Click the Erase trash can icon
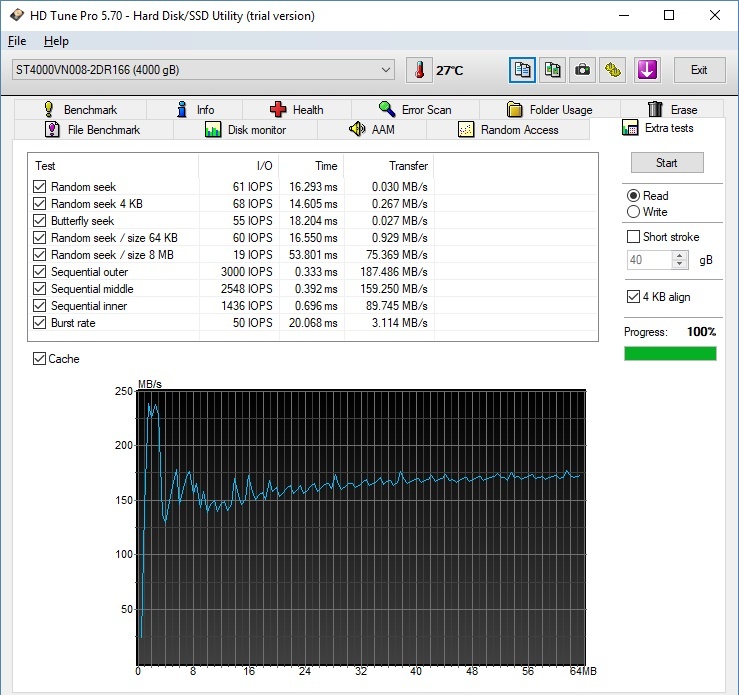739x695 pixels. pos(655,109)
